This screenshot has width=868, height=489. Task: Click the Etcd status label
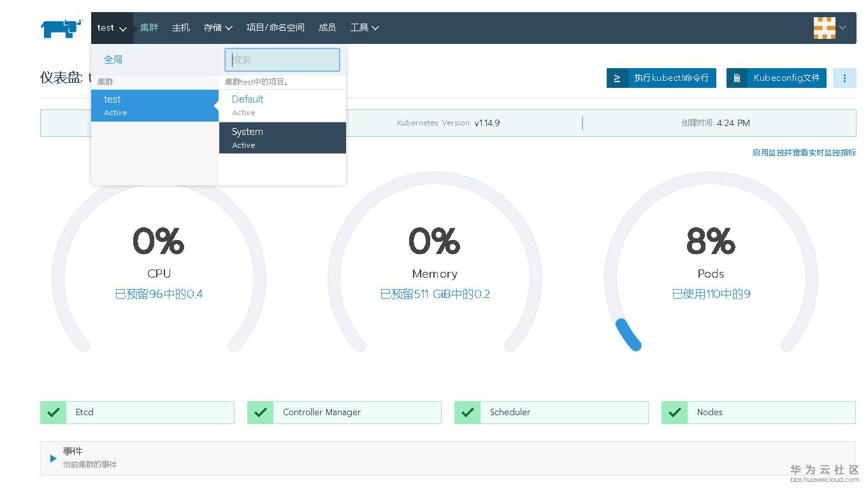pos(85,413)
